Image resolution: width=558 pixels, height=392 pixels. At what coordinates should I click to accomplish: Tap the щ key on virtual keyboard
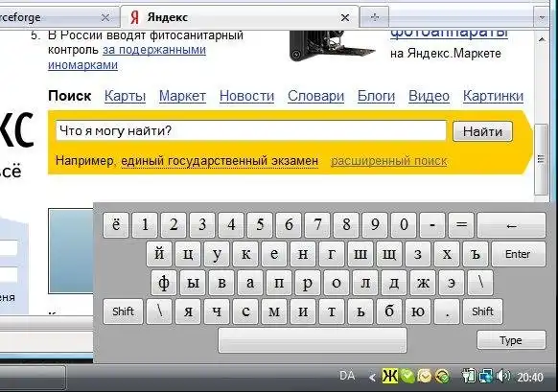pyautogui.click(x=389, y=254)
